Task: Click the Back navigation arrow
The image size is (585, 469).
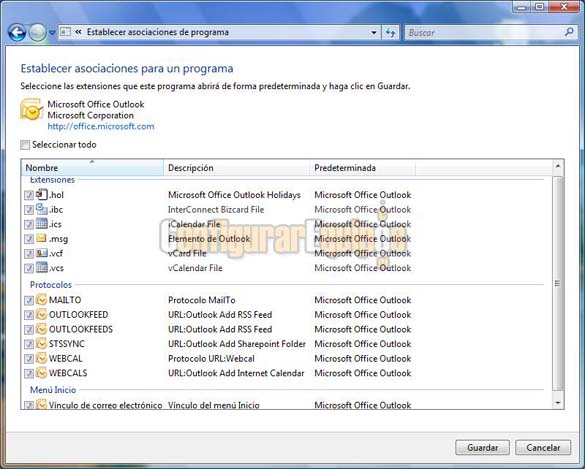Action: coord(17,33)
